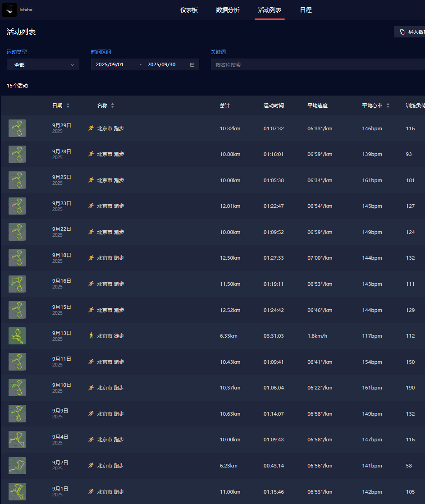Click the running icon in 9月2日 row
Viewport: 425px width, 504px height.
point(91,466)
